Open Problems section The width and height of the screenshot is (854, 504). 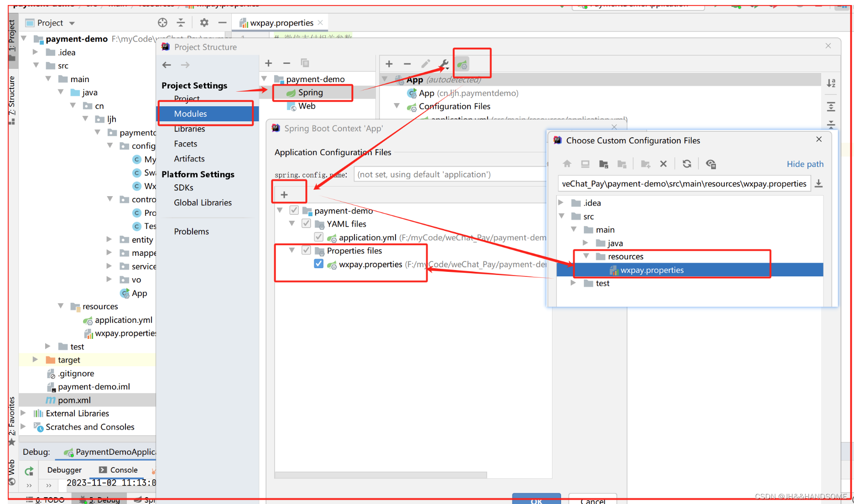click(x=191, y=231)
